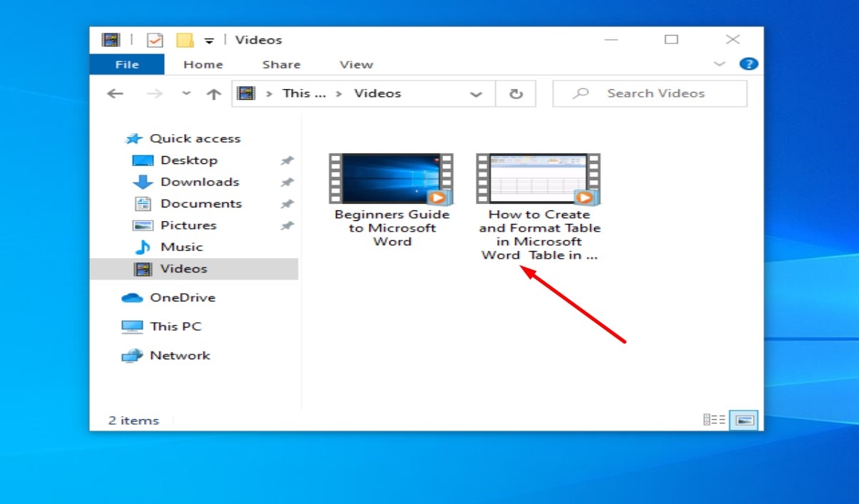Open the recent locations dropdown arrow
This screenshot has height=504, width=859.
click(x=186, y=93)
